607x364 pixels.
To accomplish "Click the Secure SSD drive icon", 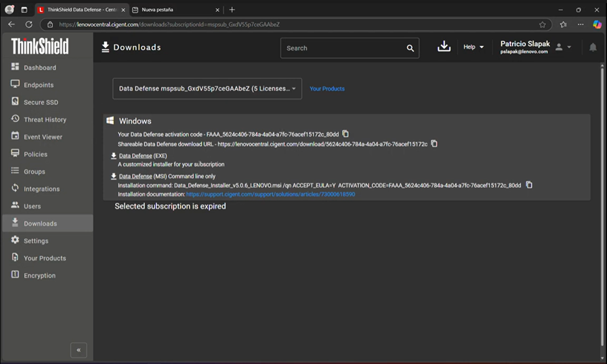I will 15,101.
